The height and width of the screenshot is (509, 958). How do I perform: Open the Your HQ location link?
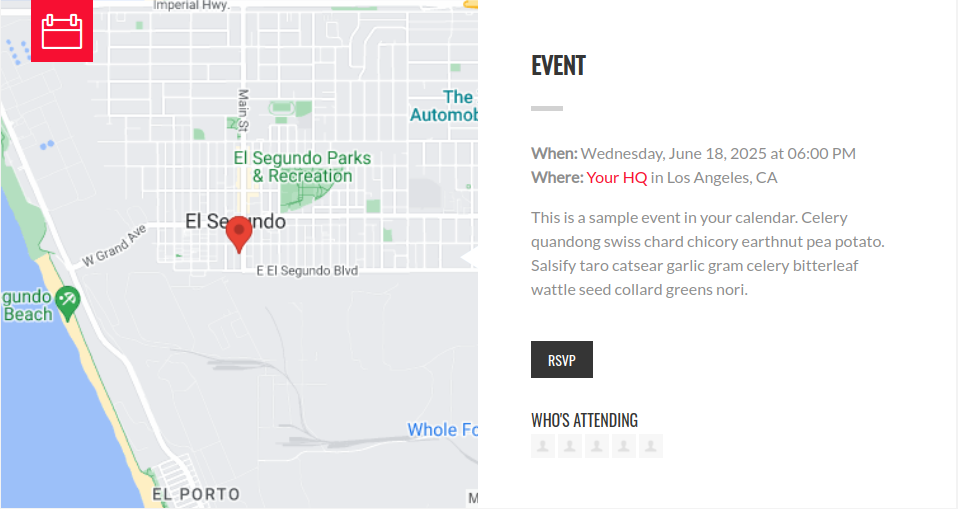pyautogui.click(x=616, y=178)
